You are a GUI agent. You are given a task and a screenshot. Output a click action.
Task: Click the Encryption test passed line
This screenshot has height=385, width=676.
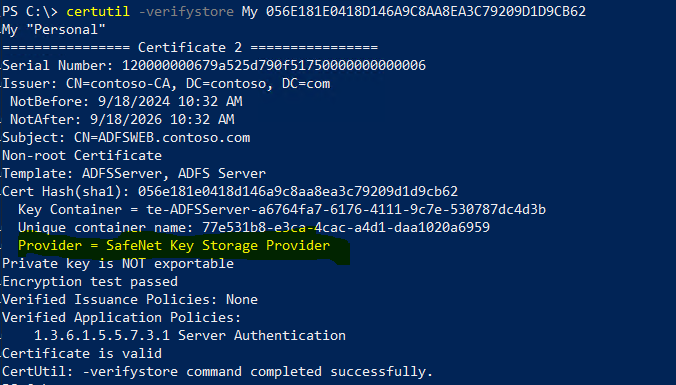90,282
